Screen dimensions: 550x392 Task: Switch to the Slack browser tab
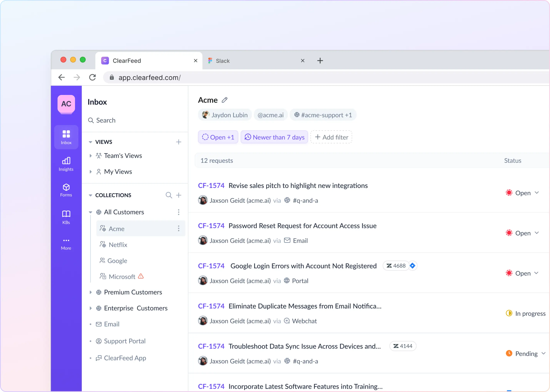(222, 61)
